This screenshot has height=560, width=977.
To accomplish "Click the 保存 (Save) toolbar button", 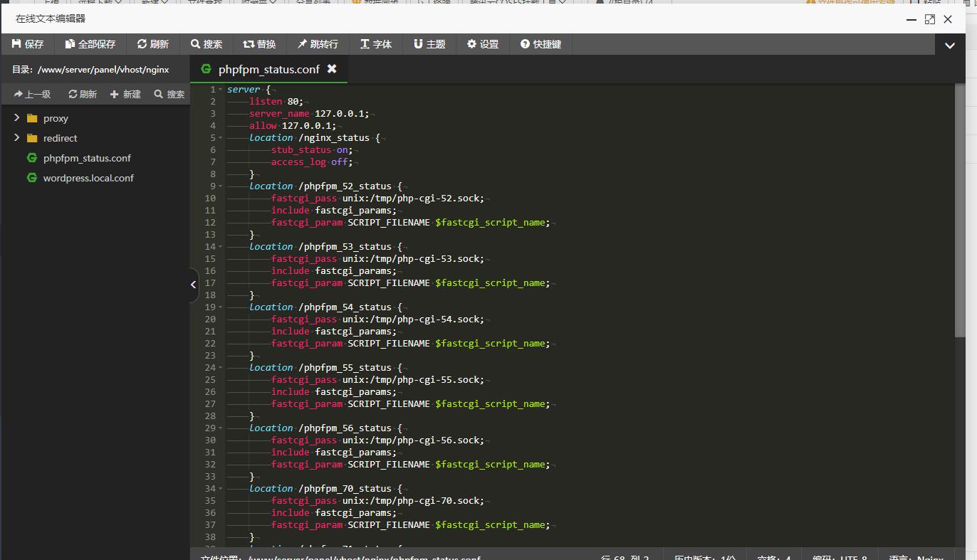I will (28, 44).
